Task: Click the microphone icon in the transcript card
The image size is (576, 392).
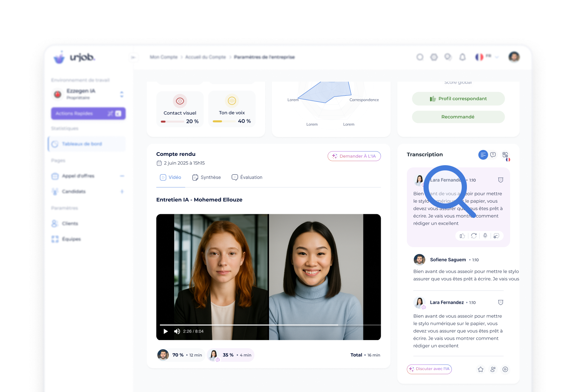Action: click(485, 236)
